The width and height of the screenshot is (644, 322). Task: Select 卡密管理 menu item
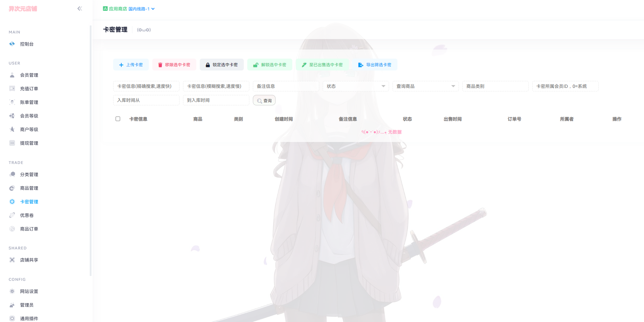tap(29, 202)
